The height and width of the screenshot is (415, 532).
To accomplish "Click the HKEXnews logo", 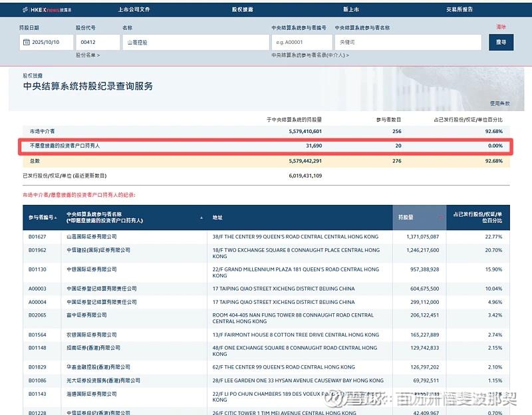I will pos(47,10).
